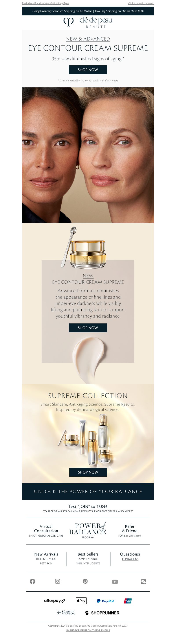
Task: Open the 'Click to view in browser' link
Action: click(141, 3)
